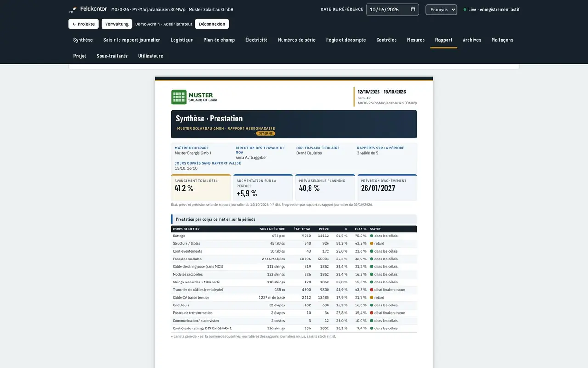Select the Onduleurs row label
The height and width of the screenshot is (368, 588).
[181, 305]
